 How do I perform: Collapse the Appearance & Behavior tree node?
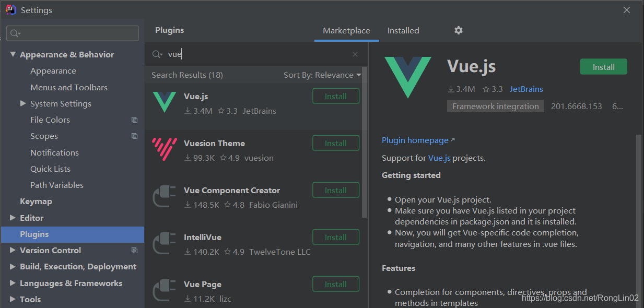point(13,54)
